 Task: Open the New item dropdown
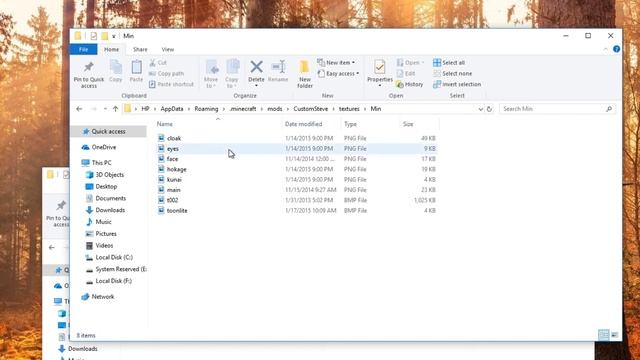coord(336,62)
